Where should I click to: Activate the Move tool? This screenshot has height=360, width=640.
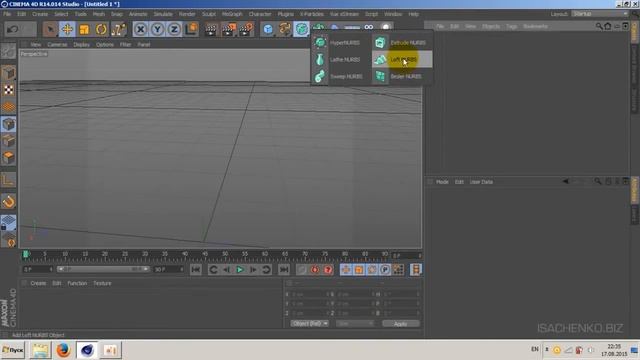(67, 29)
